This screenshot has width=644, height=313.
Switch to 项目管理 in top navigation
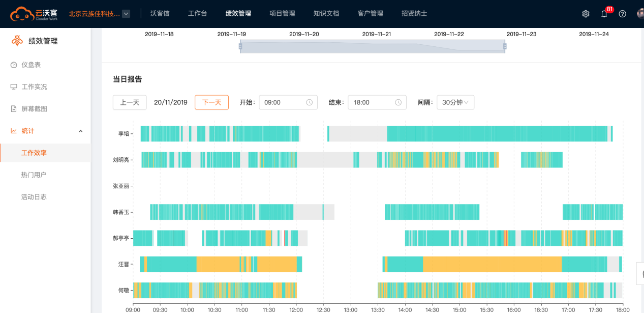pyautogui.click(x=282, y=14)
